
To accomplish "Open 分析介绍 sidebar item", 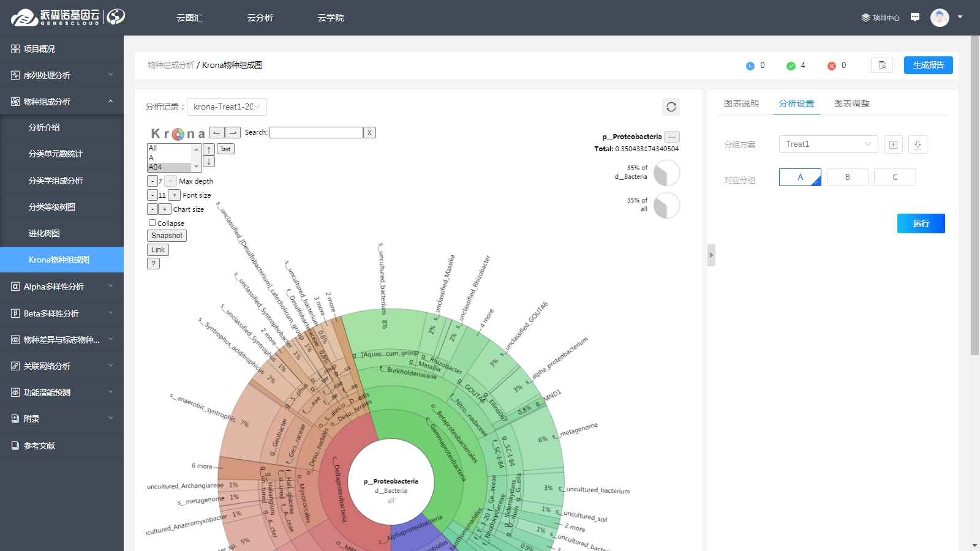I will coord(62,127).
